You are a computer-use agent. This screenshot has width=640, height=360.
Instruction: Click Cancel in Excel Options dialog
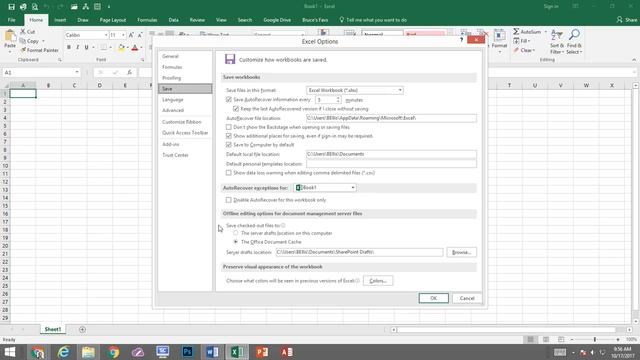tap(467, 298)
